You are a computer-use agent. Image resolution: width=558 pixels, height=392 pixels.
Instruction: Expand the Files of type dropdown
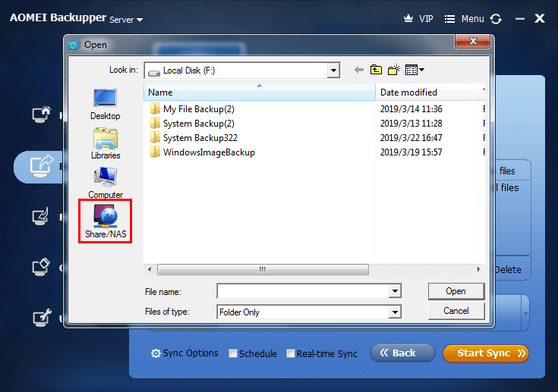(395, 312)
